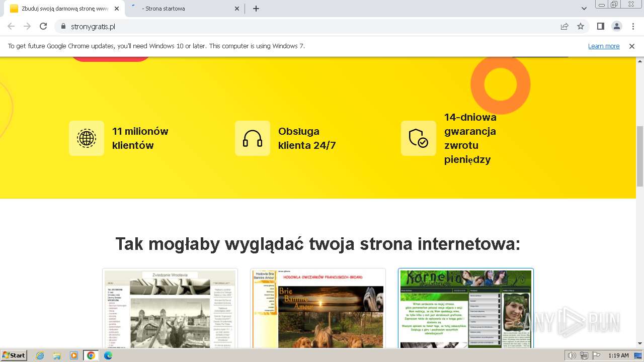
Task: Open the Action Center flag icon
Action: click(x=596, y=355)
